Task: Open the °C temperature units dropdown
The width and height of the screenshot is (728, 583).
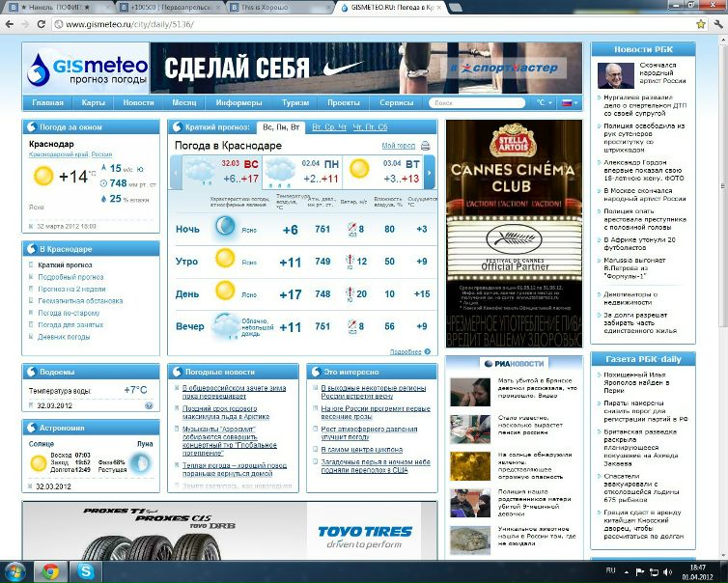Action: click(x=545, y=102)
